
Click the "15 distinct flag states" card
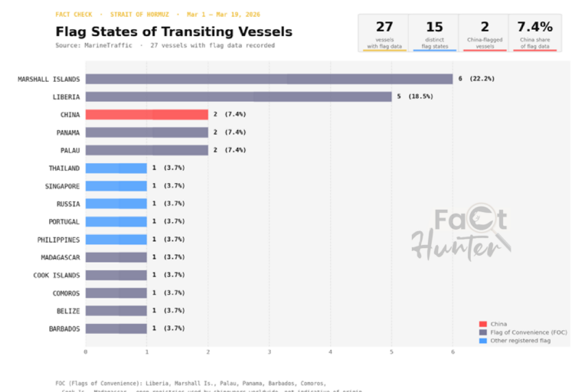coord(433,33)
